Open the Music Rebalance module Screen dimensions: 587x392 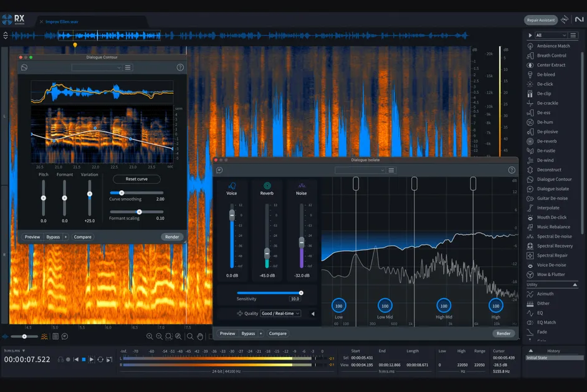(549, 227)
